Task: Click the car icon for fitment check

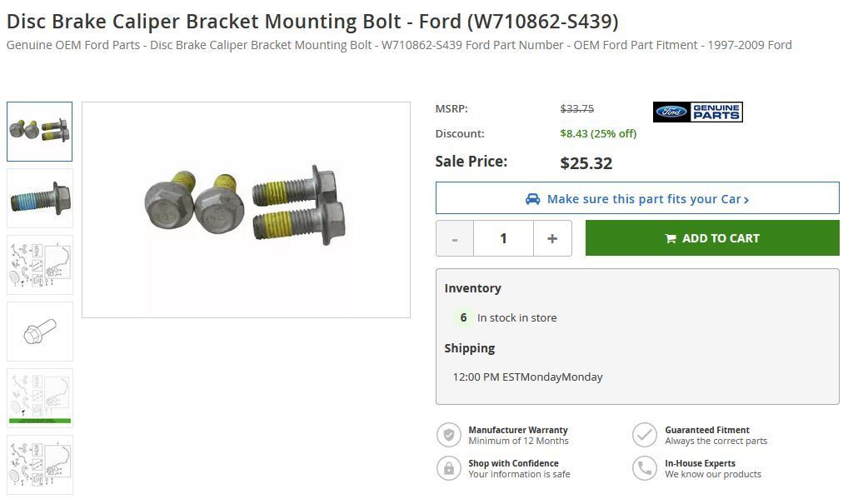Action: pyautogui.click(x=532, y=197)
